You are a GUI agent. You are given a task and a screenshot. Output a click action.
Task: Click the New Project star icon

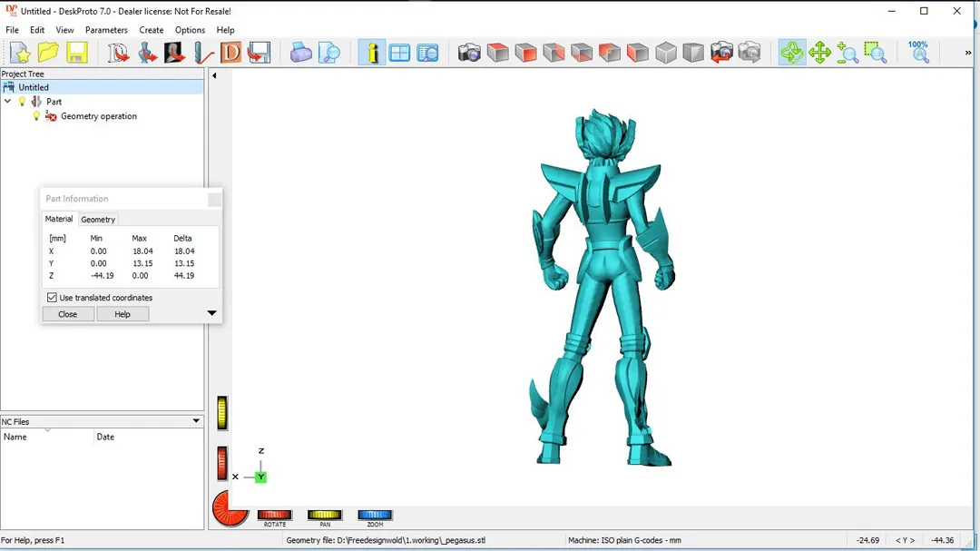20,53
